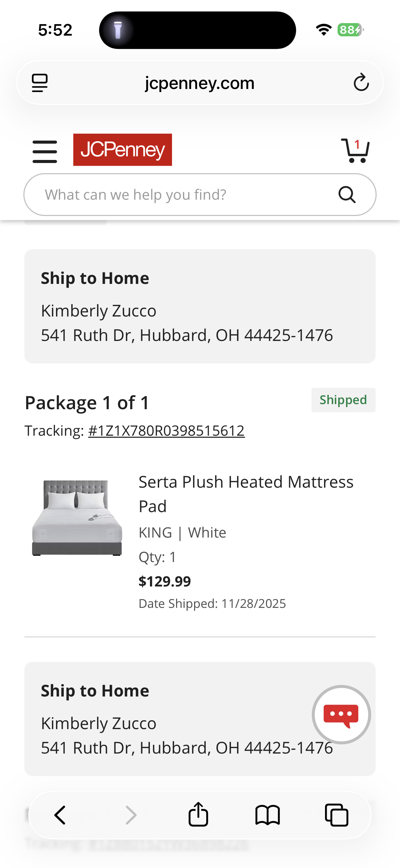
Task: Open tracking number #1Z1X780R0398515612
Action: point(166,431)
